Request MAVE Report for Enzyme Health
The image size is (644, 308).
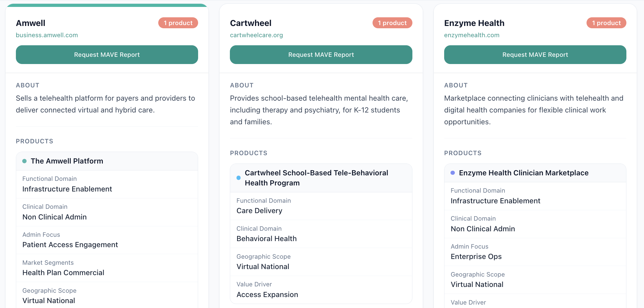535,55
